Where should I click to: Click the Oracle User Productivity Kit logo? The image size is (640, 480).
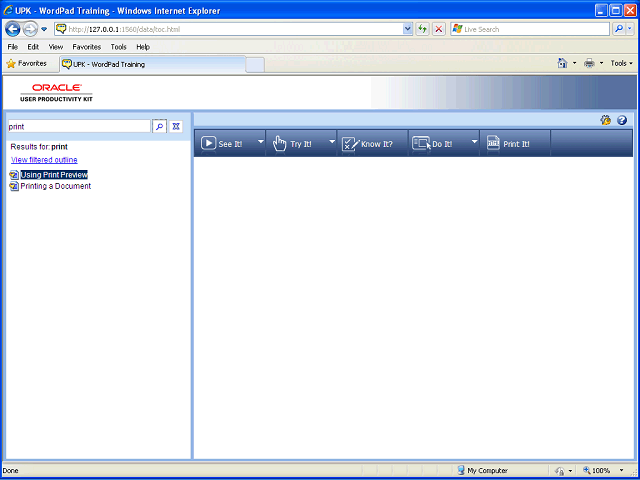click(56, 93)
